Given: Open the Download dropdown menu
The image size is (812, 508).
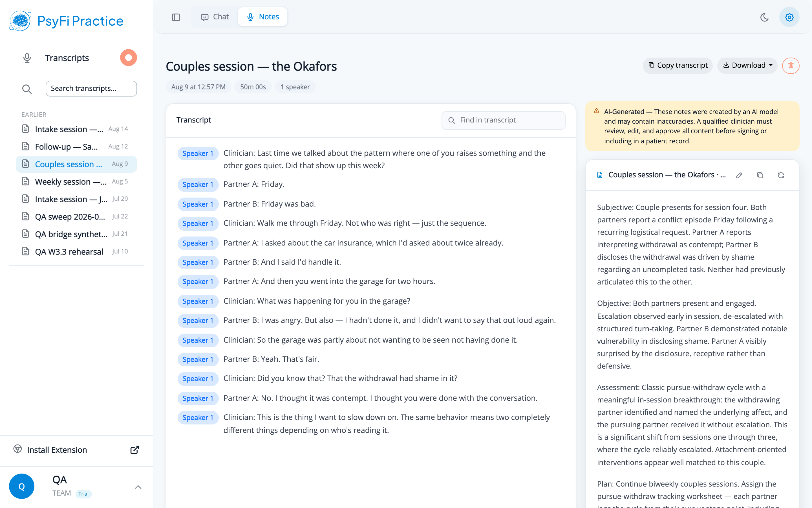Looking at the screenshot, I should pos(747,65).
